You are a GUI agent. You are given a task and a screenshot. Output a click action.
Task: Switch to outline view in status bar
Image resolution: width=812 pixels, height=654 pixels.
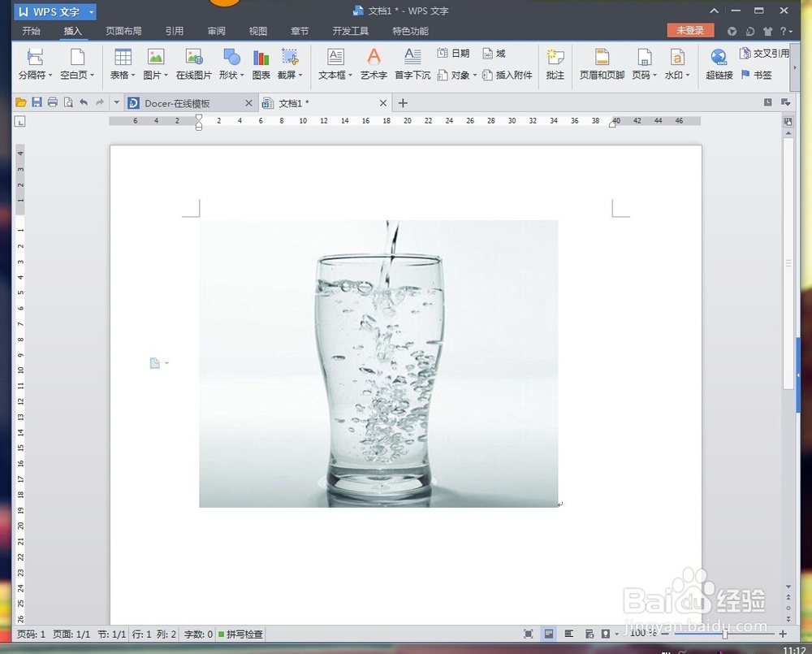point(568,634)
